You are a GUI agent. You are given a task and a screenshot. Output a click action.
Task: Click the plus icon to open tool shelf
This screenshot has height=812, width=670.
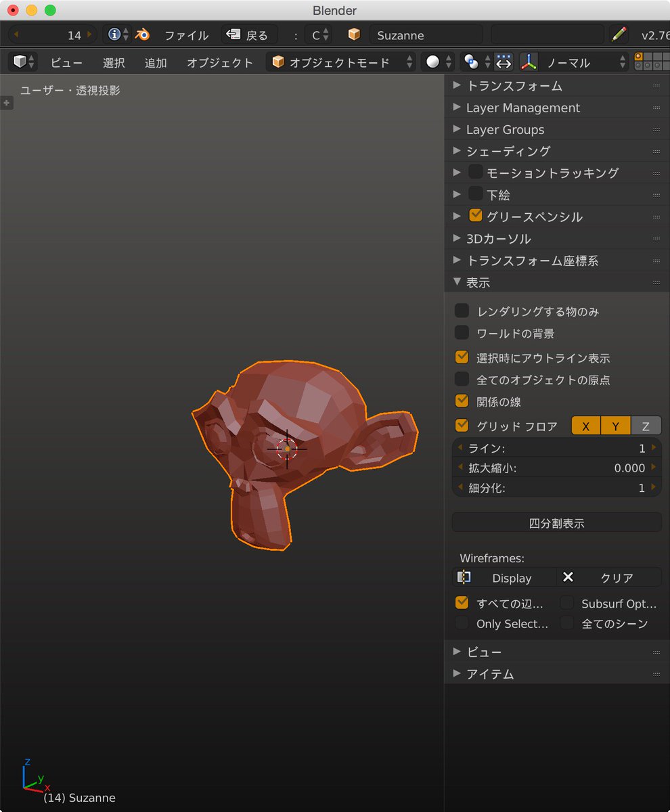(6, 103)
